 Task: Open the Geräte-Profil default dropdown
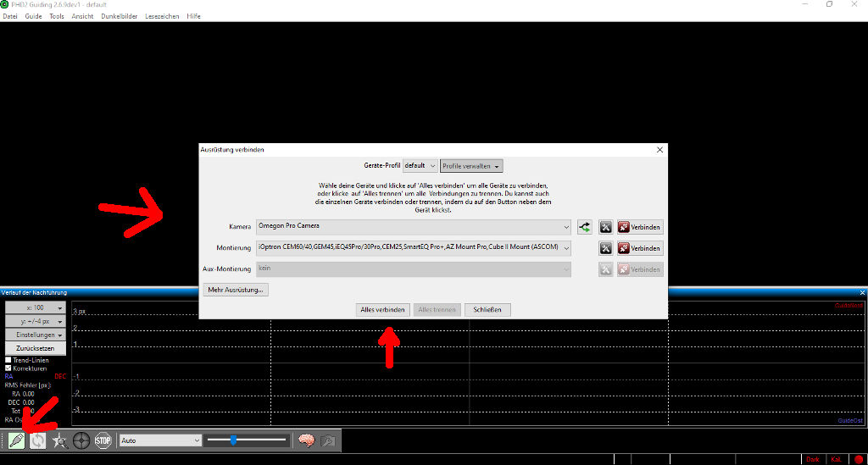tap(420, 166)
